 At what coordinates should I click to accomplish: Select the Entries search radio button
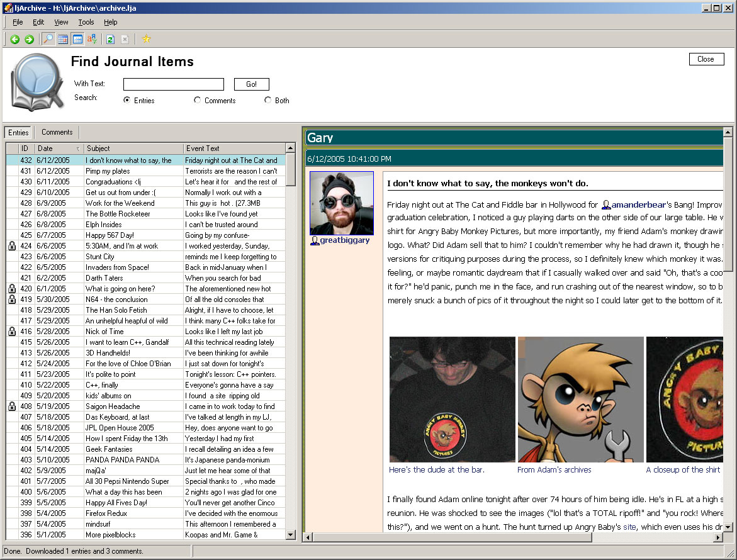(x=127, y=100)
